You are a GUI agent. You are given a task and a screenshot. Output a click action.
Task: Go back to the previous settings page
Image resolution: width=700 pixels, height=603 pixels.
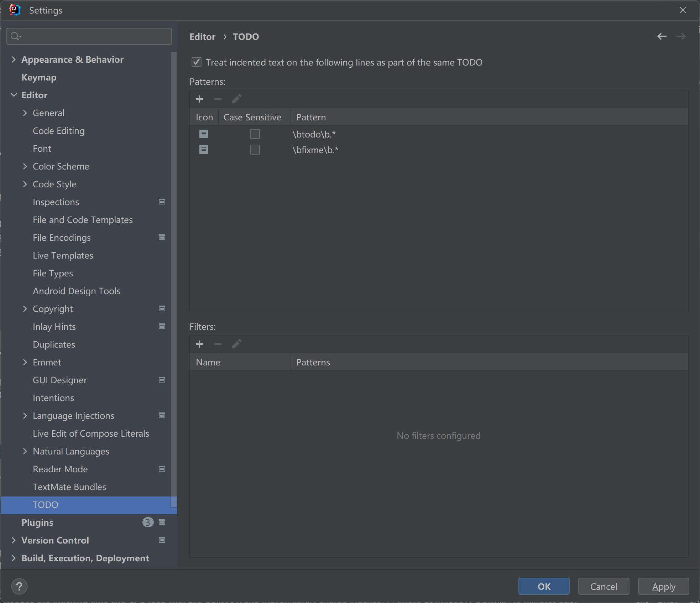(662, 36)
